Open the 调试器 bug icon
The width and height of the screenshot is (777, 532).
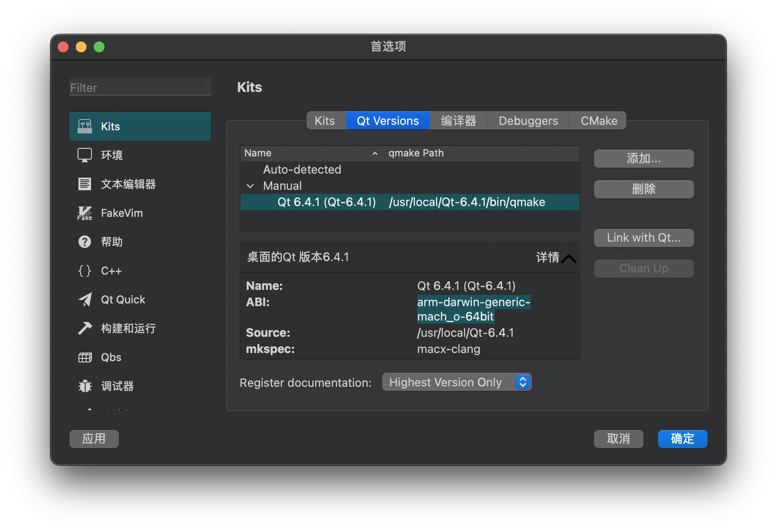pyautogui.click(x=85, y=386)
